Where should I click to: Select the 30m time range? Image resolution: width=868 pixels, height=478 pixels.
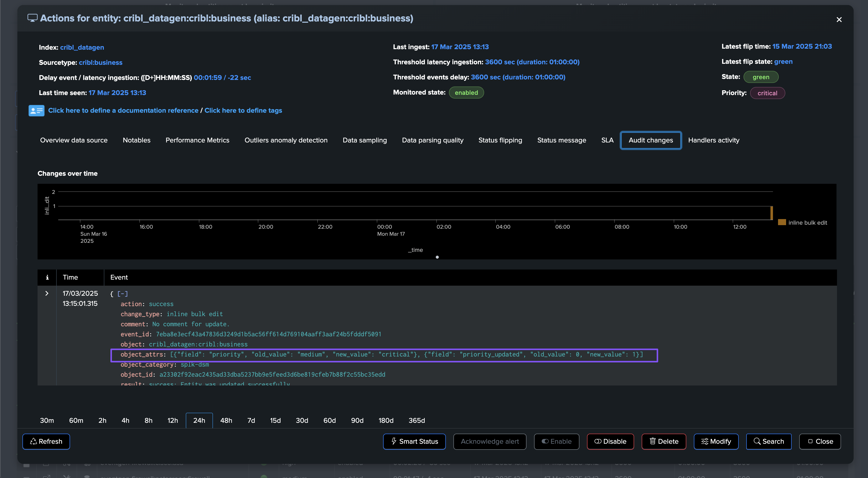47,420
